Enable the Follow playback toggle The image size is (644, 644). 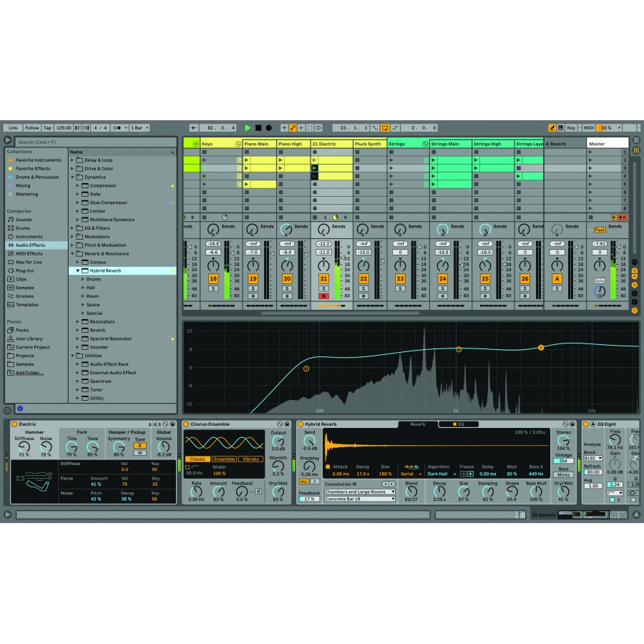coord(32,128)
